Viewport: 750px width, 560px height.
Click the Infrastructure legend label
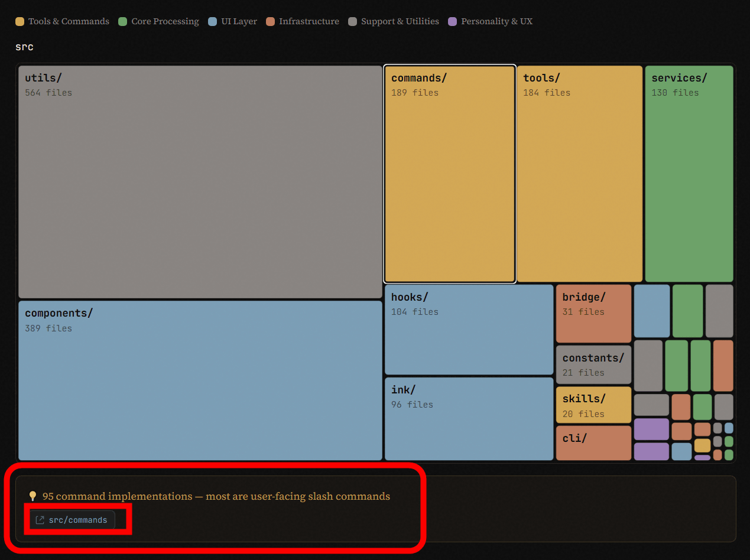tap(309, 22)
